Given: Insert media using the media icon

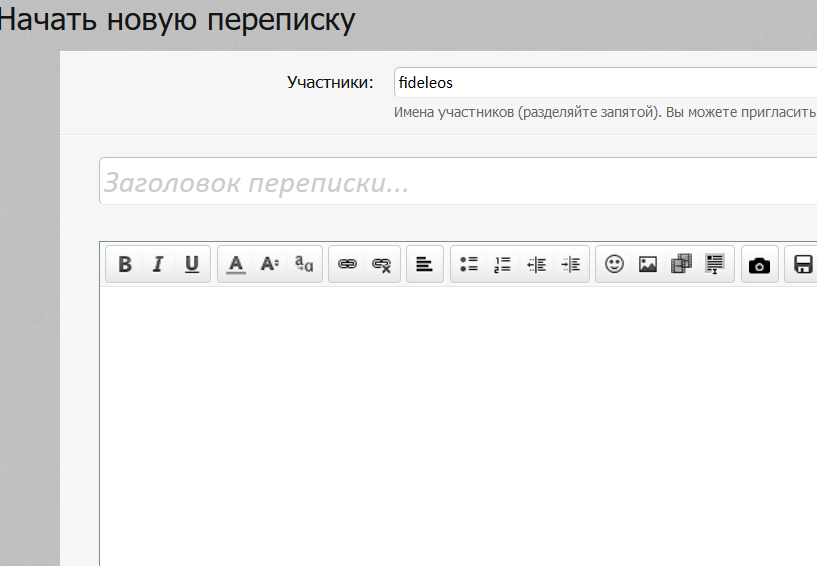Looking at the screenshot, I should coord(681,264).
